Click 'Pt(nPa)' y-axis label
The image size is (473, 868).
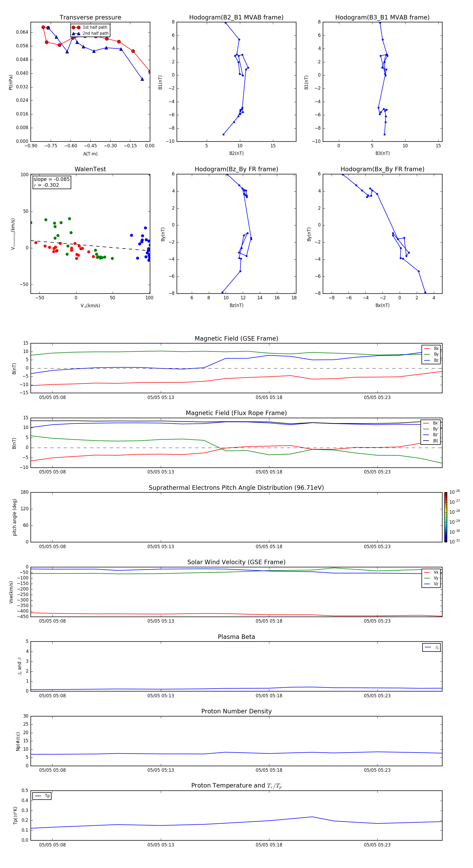coord(11,82)
